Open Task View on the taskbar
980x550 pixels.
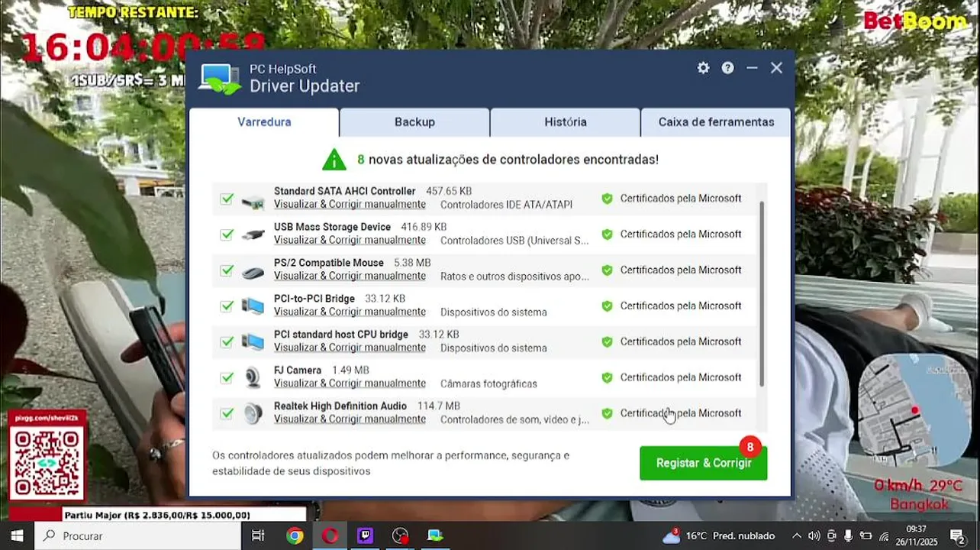[258, 535]
